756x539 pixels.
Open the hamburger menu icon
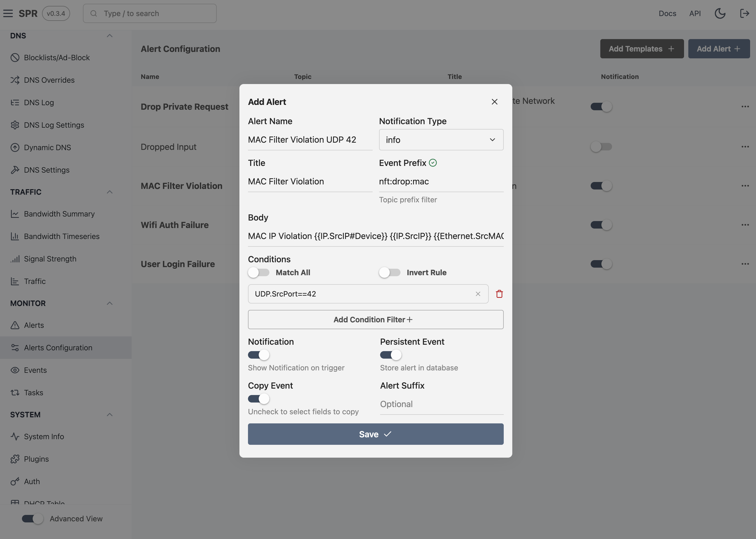tap(8, 13)
